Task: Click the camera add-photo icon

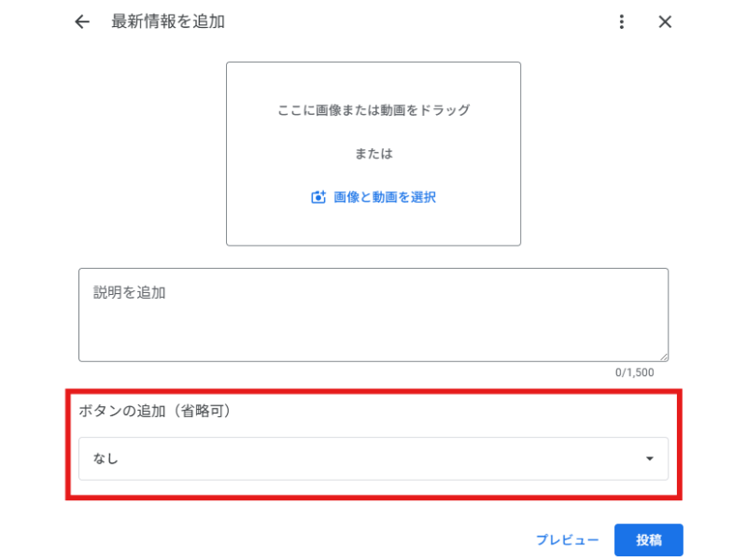Action: [318, 197]
